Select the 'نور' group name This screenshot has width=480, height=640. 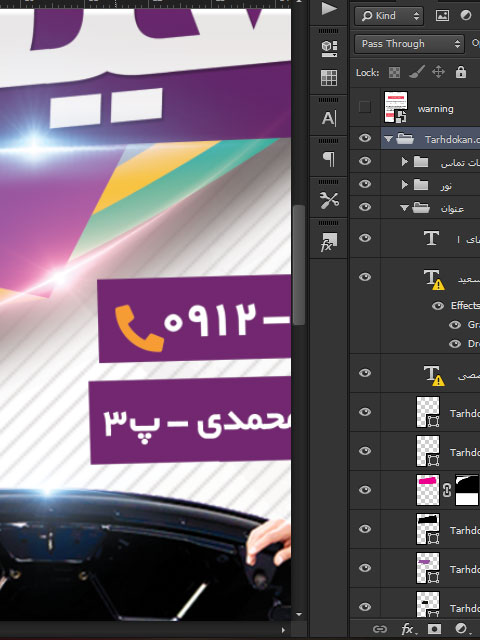click(x=446, y=186)
